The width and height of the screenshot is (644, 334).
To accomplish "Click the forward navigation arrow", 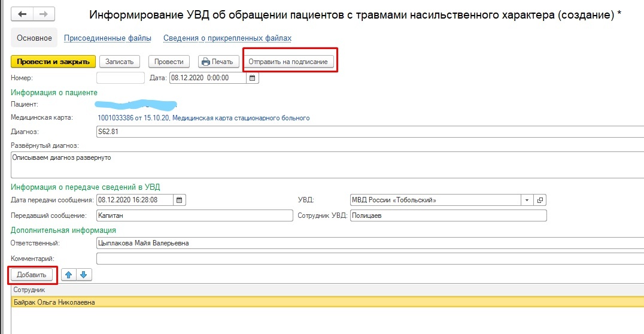I will pos(44,14).
